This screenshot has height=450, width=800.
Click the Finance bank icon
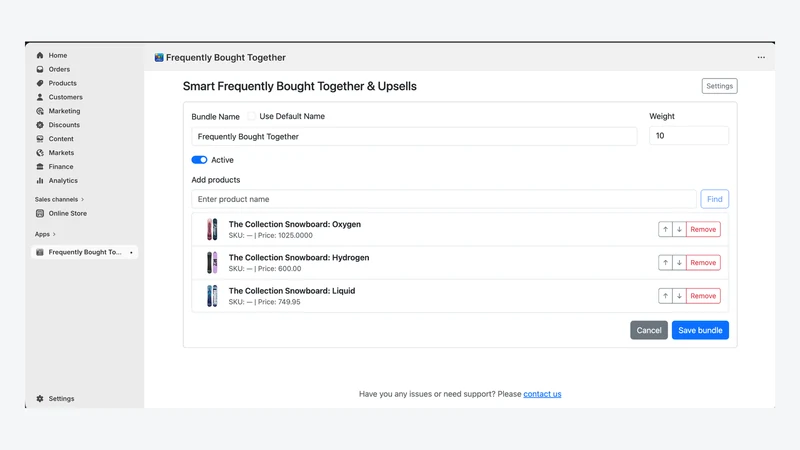click(x=40, y=166)
